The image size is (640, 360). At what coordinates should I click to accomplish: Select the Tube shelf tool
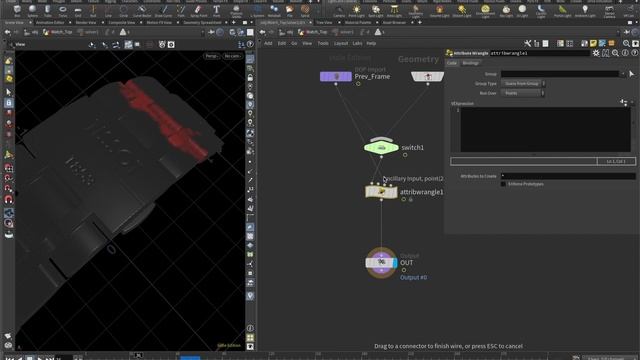[47, 11]
